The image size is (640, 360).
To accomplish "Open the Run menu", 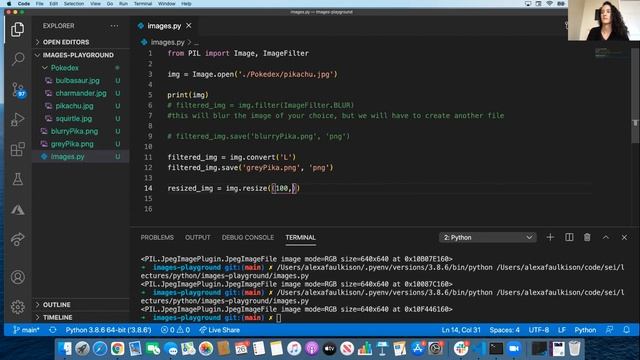I will [x=123, y=4].
